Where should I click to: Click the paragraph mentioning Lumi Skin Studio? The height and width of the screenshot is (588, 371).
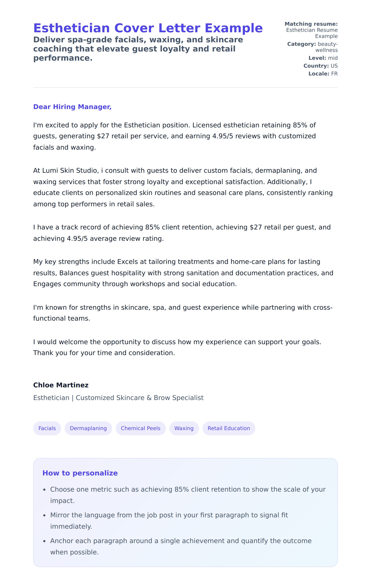coord(183,187)
